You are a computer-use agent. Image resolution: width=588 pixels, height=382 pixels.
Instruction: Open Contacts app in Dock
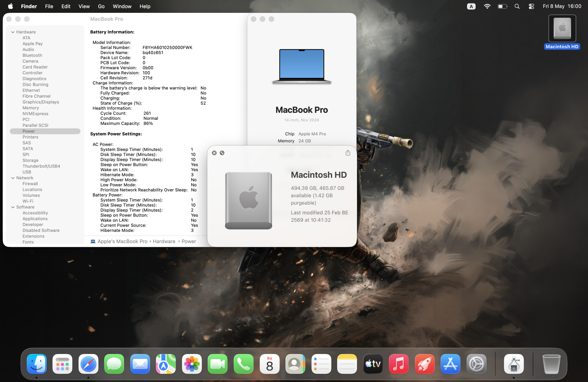(x=295, y=364)
